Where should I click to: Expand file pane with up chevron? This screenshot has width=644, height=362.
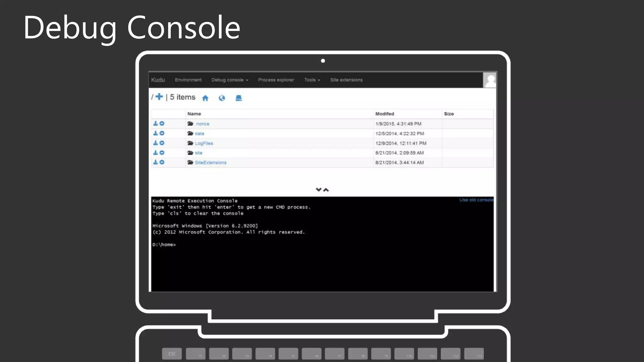[x=326, y=189]
